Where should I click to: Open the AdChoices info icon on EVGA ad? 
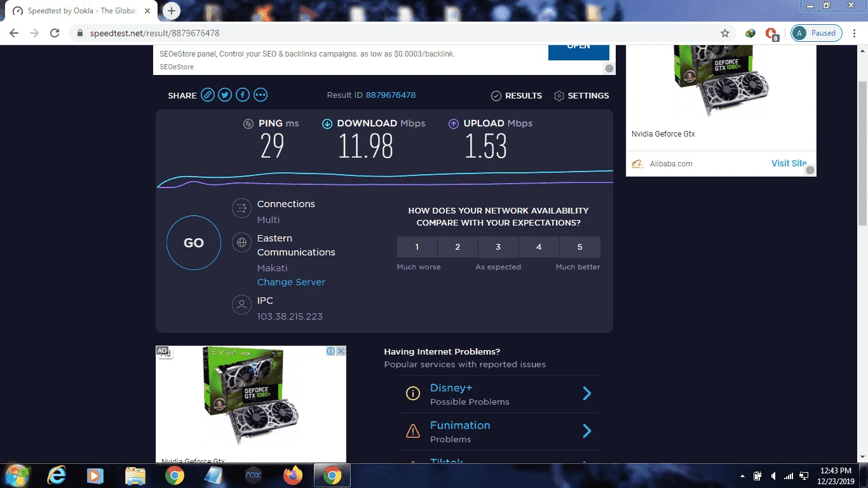tap(331, 351)
